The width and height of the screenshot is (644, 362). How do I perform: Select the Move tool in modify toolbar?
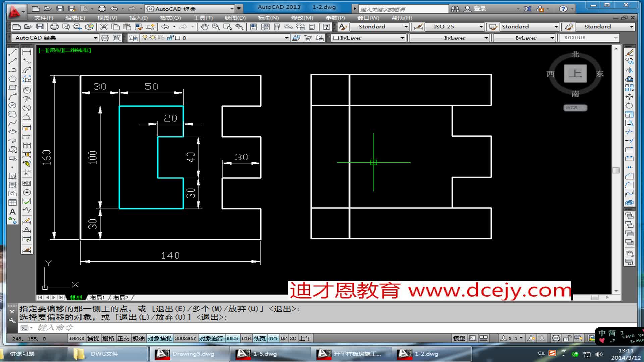coord(630,97)
